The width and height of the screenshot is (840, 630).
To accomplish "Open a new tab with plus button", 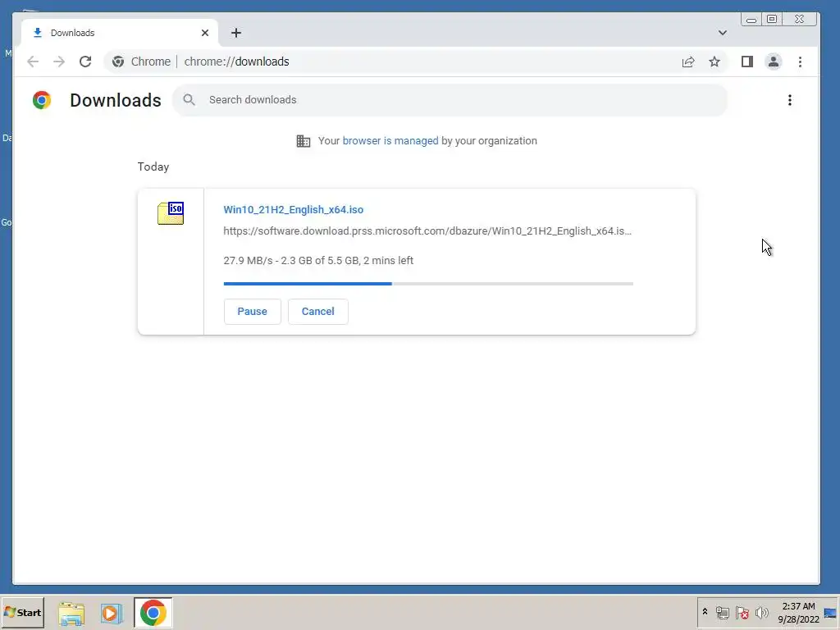I will [235, 33].
